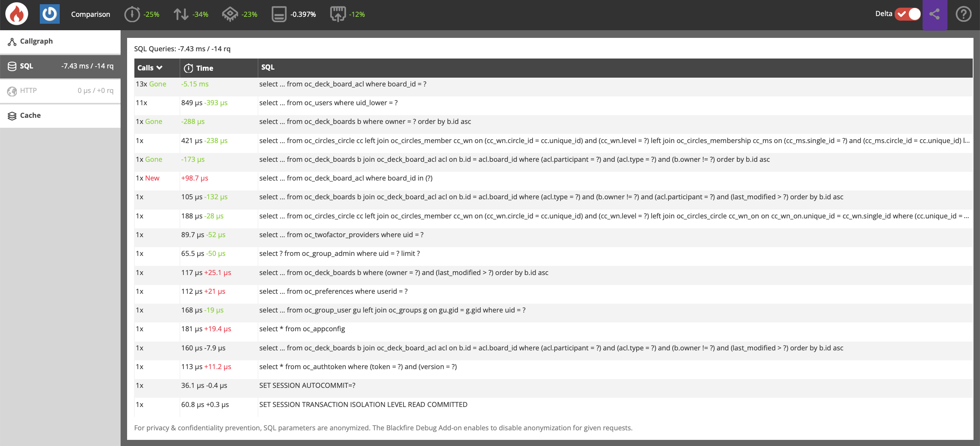Click the I/O wait arrows icon

pyautogui.click(x=181, y=14)
